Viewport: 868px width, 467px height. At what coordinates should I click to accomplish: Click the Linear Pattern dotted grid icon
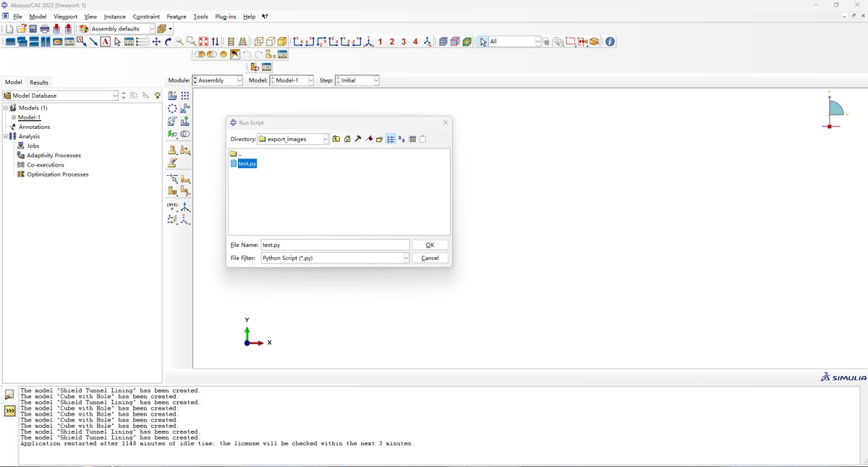tap(185, 96)
